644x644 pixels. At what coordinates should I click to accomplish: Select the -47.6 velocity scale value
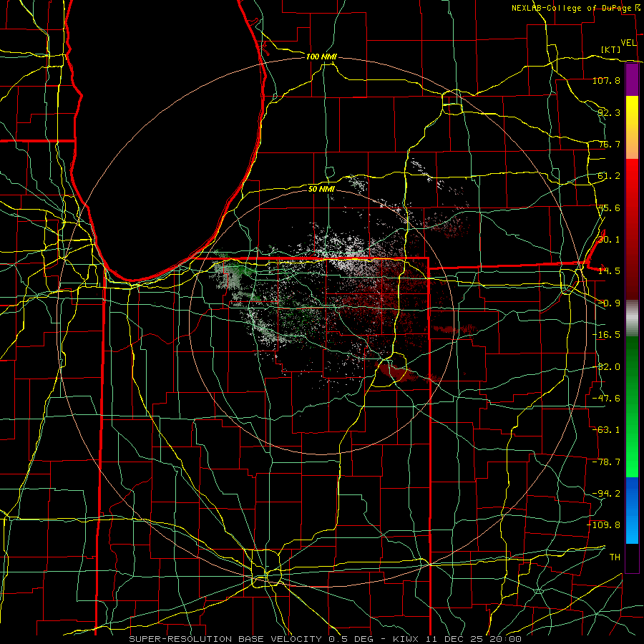point(606,399)
